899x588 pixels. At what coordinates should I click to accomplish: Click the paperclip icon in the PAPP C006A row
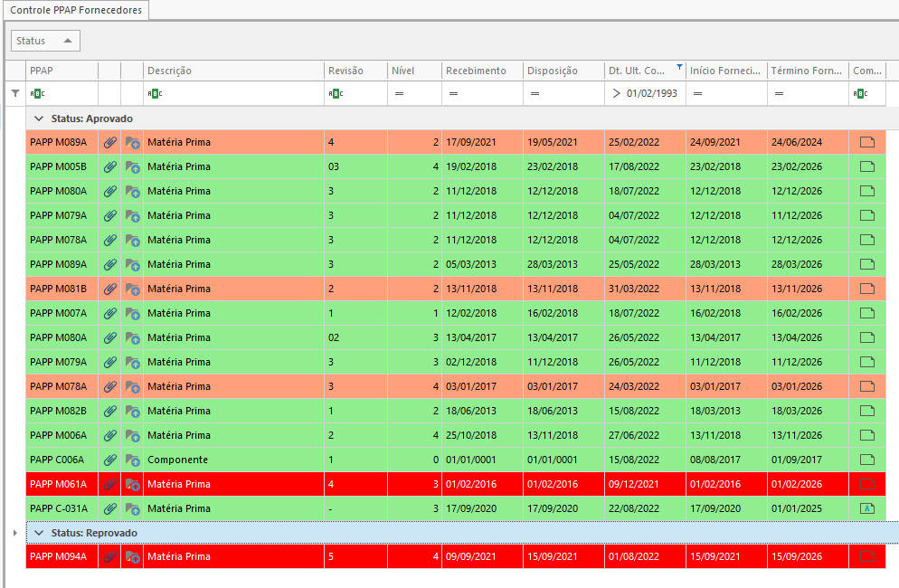click(109, 460)
